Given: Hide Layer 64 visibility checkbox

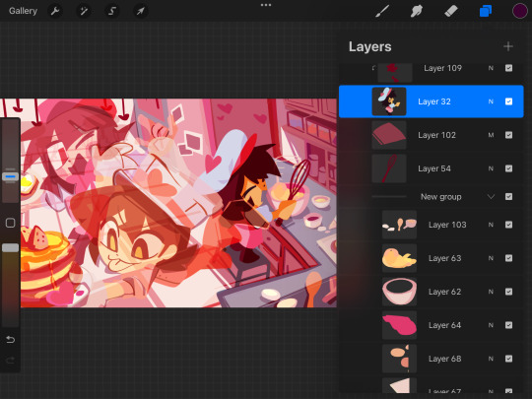Looking at the screenshot, I should tap(508, 325).
